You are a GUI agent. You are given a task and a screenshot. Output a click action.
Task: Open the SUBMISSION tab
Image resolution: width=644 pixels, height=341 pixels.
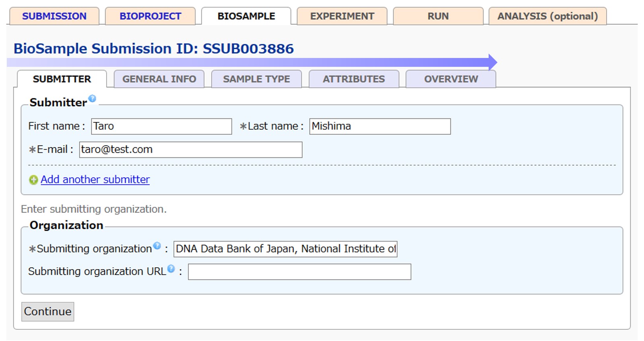pos(54,16)
